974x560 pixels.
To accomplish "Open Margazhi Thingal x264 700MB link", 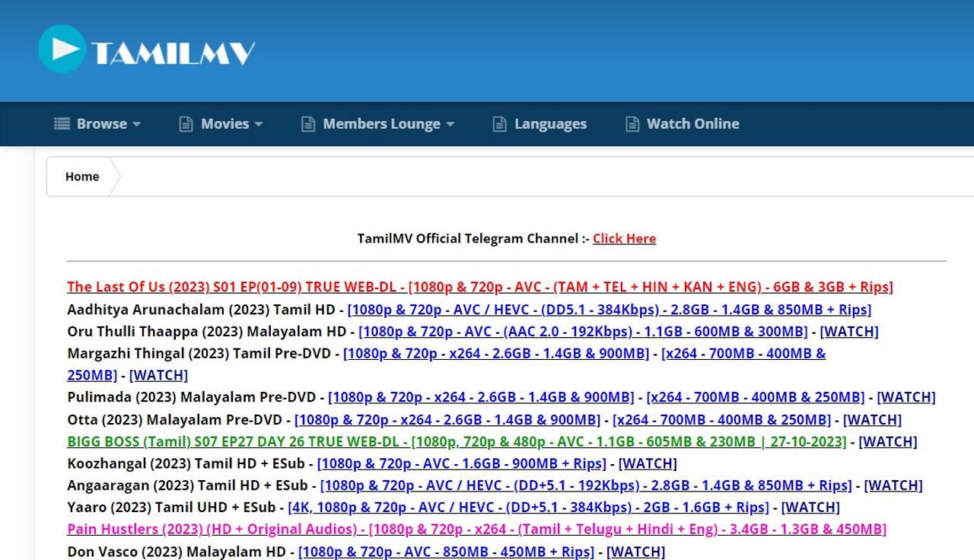I will (743, 354).
